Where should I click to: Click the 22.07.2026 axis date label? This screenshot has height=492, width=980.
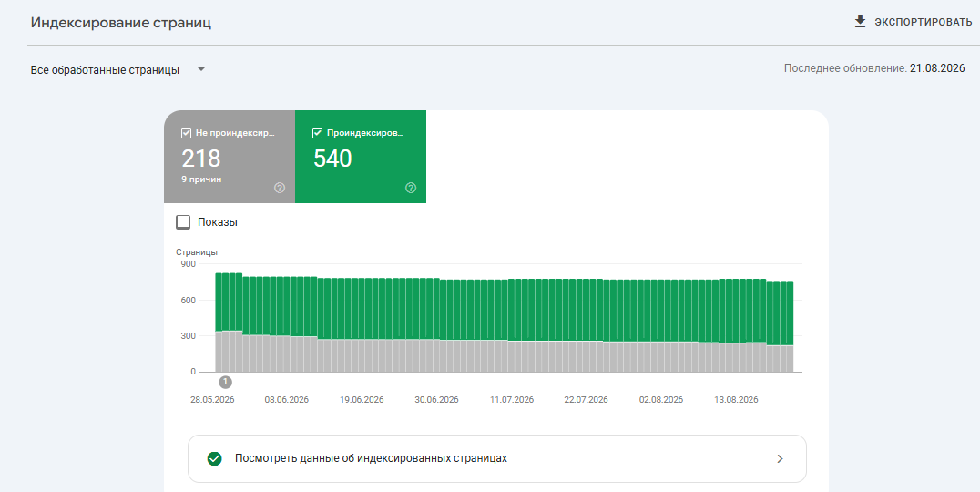coord(587,400)
